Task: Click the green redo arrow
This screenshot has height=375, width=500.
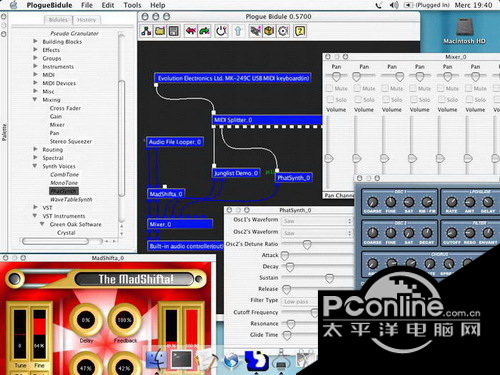Action: (x=204, y=31)
